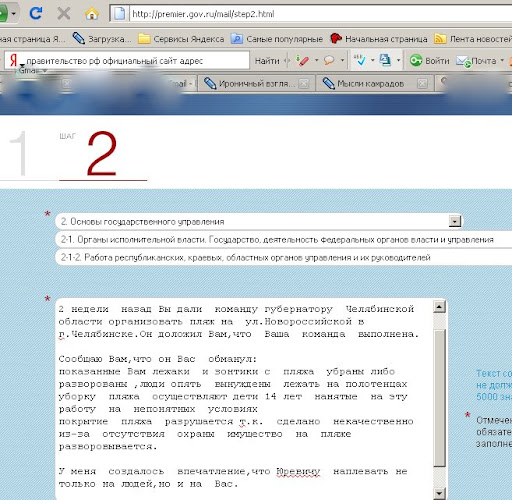The width and height of the screenshot is (512, 500).
Task: Open the home page icon
Action: (x=92, y=14)
